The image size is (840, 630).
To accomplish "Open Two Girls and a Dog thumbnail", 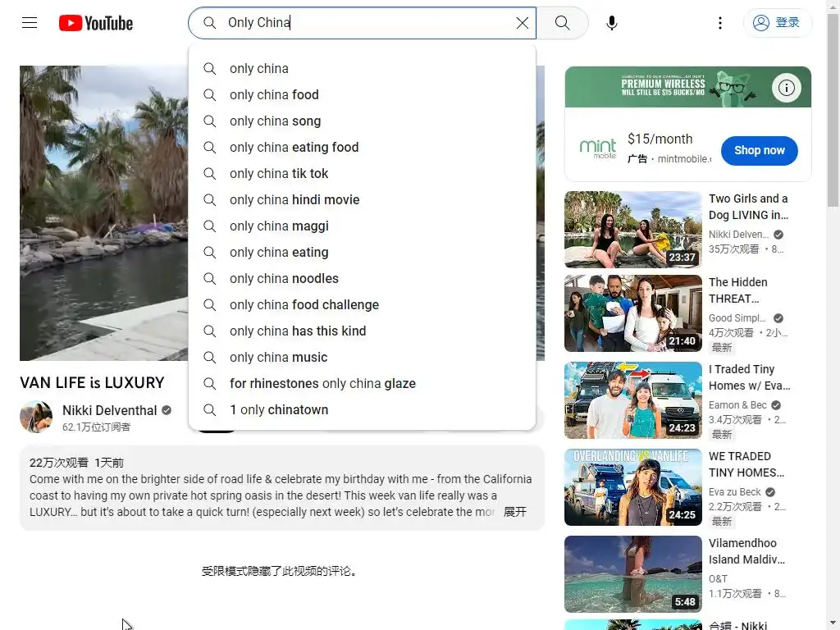I will (x=632, y=230).
